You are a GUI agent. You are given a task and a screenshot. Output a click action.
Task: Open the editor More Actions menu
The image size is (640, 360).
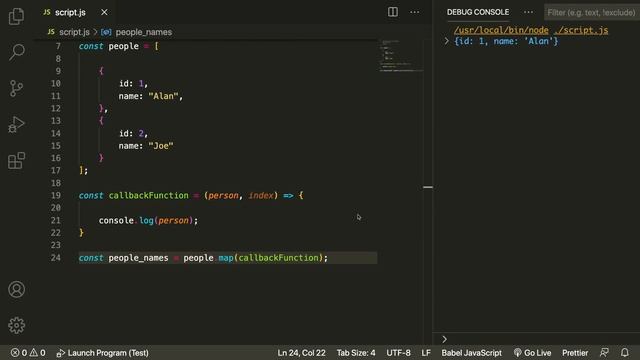[x=415, y=12]
